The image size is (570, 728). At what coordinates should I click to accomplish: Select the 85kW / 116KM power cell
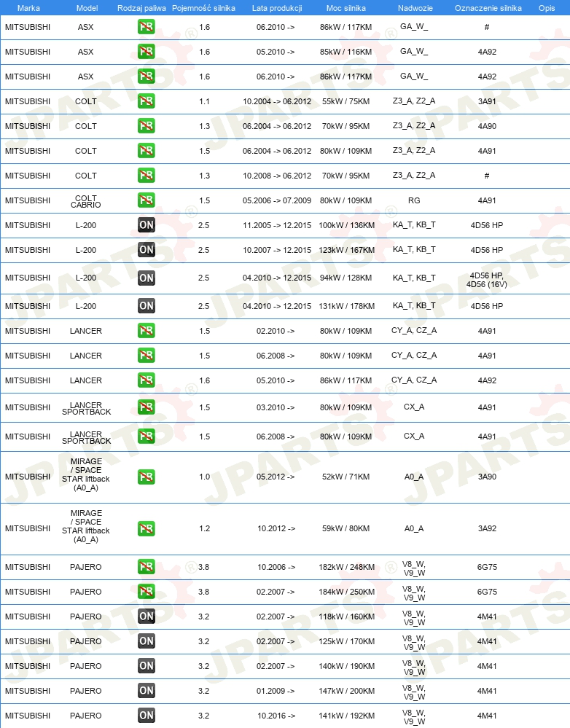tap(346, 52)
